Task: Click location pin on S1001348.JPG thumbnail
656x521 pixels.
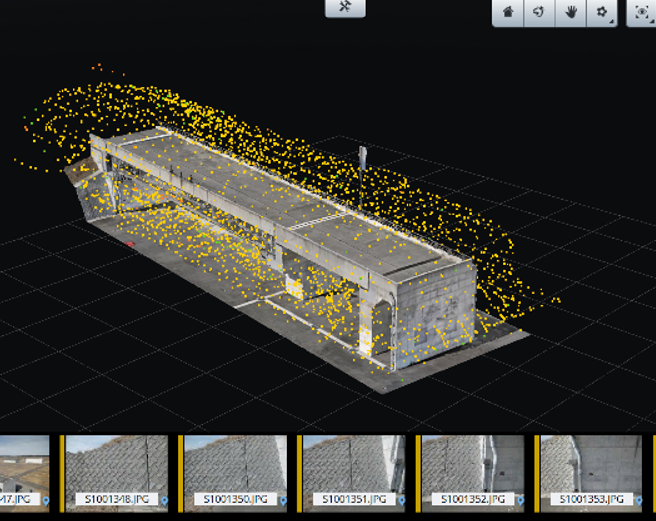Action: [x=164, y=500]
